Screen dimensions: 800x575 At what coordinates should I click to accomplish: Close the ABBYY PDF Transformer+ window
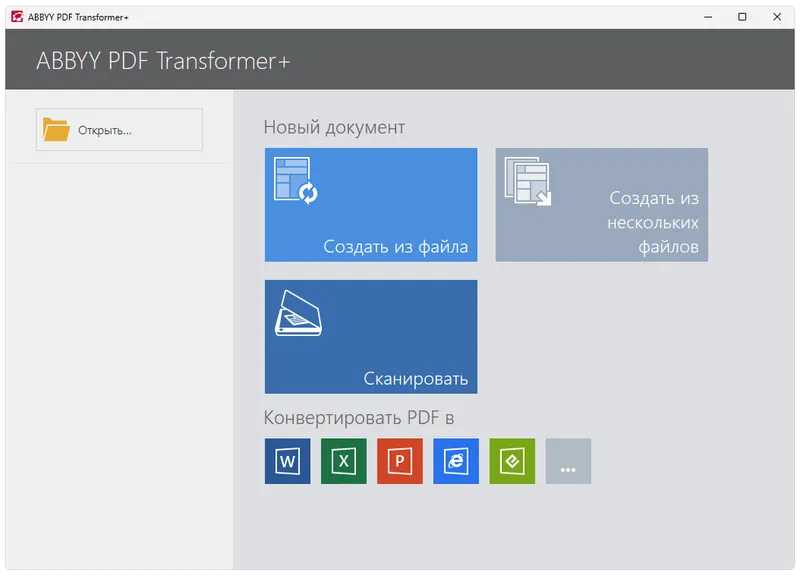click(x=777, y=17)
